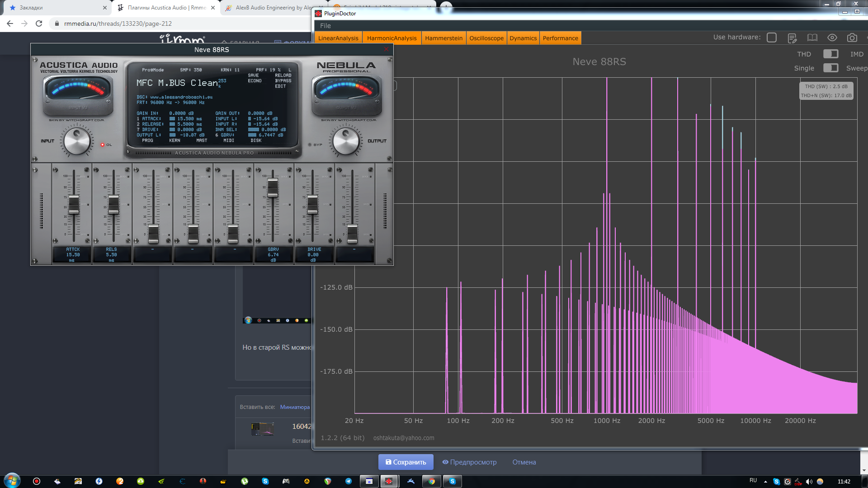Click the volume speaker icon in system tray
Screen dimensions: 868x488
(809, 481)
